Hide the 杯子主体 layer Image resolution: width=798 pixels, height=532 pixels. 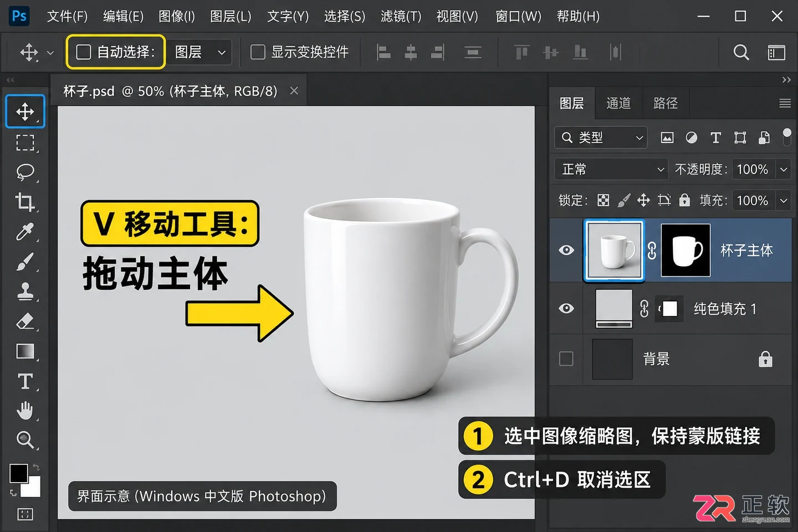click(566, 250)
